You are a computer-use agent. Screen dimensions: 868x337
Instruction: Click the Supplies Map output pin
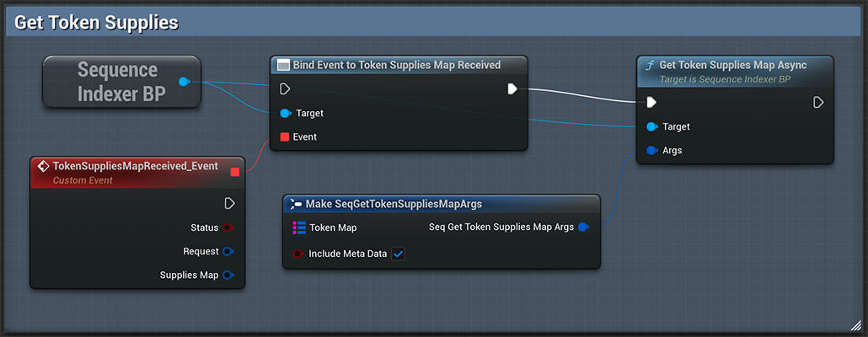(228, 275)
